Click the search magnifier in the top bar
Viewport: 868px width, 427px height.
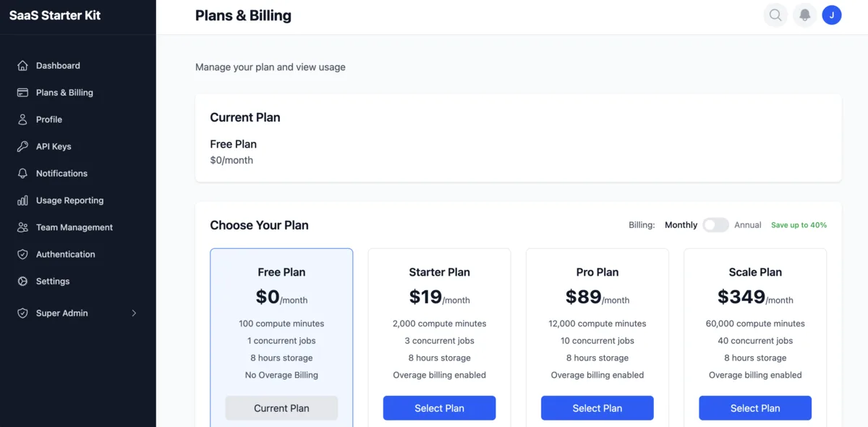pos(775,14)
